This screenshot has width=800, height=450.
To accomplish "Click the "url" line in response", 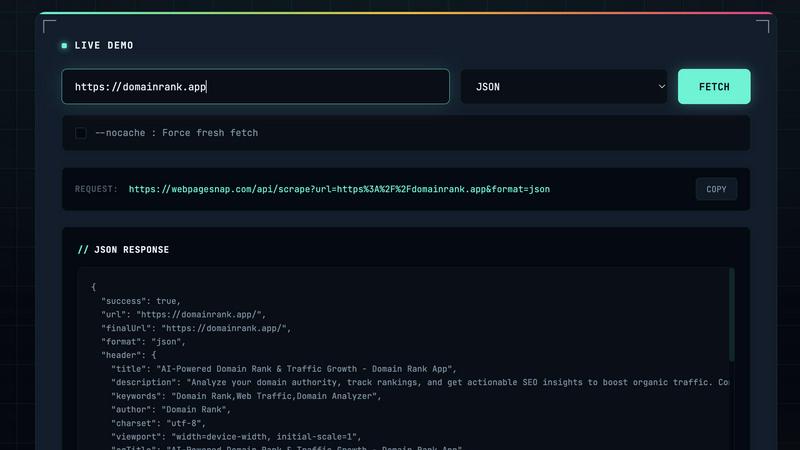I will coord(184,315).
